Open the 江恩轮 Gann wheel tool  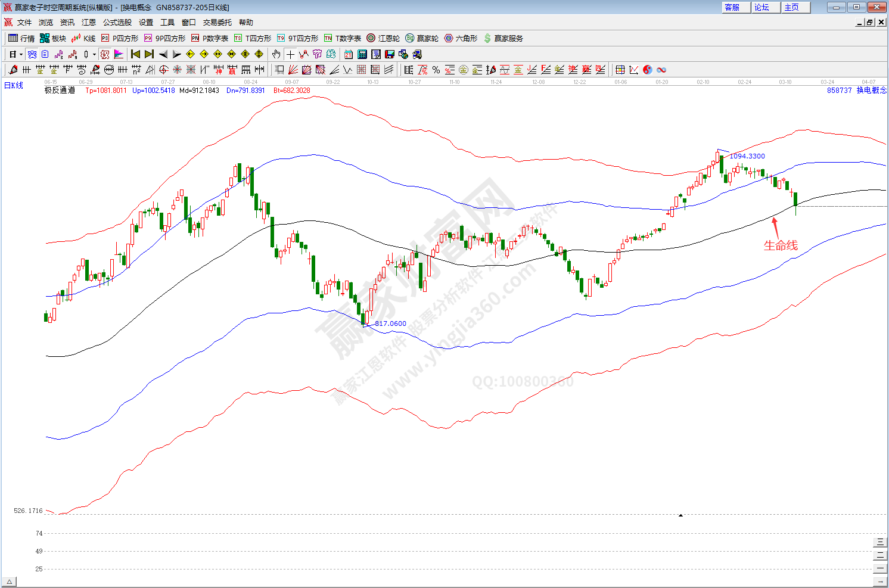coord(383,38)
